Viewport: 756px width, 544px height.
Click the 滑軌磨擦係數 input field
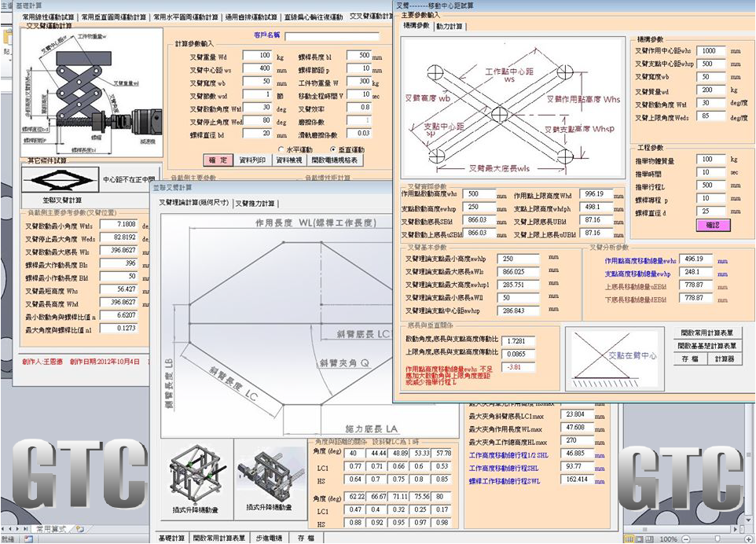click(358, 134)
